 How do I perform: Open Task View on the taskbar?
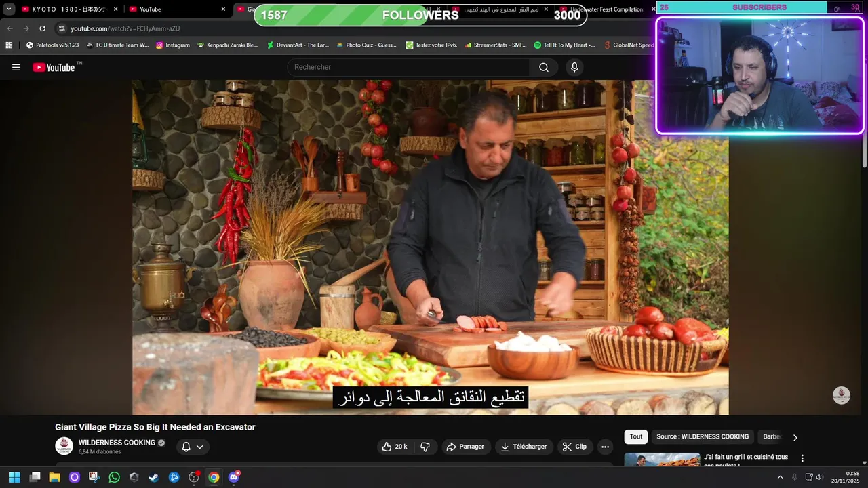(35, 477)
